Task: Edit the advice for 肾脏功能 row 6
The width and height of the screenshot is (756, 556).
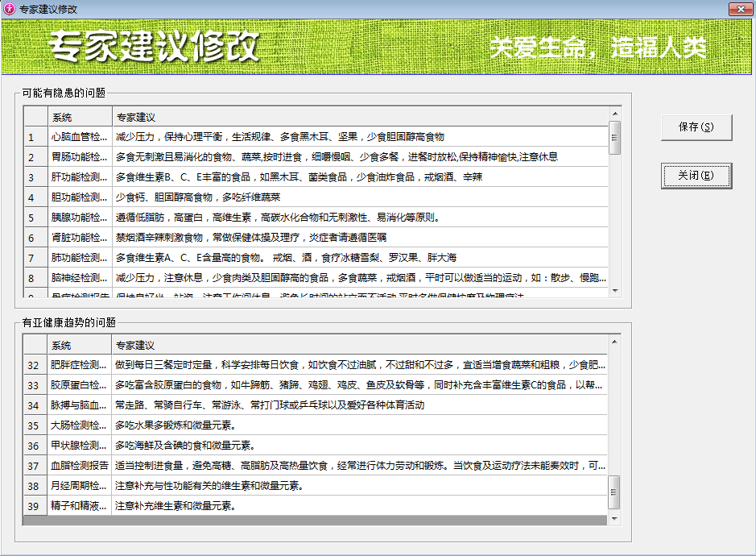Action: [x=358, y=238]
